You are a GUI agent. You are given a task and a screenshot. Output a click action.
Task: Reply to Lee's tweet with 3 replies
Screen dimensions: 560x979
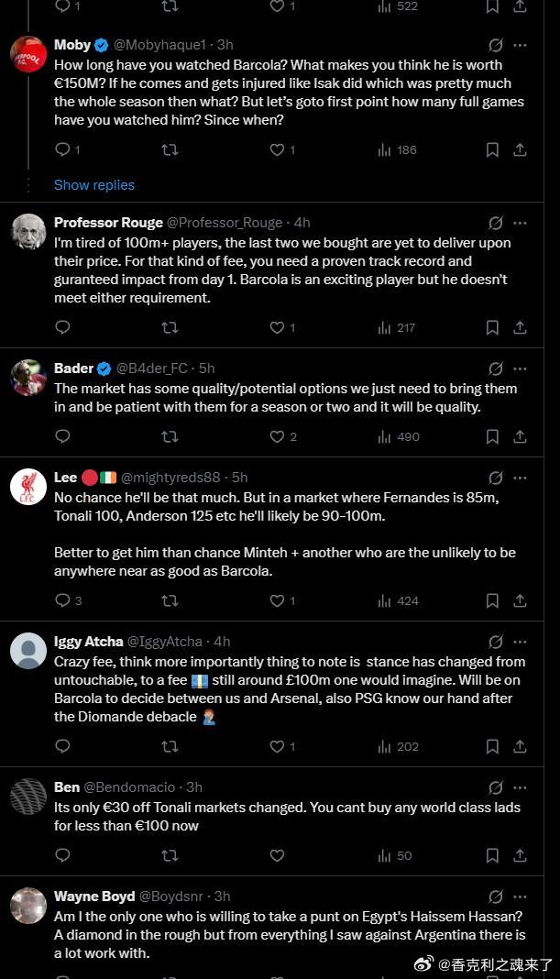tap(68, 600)
